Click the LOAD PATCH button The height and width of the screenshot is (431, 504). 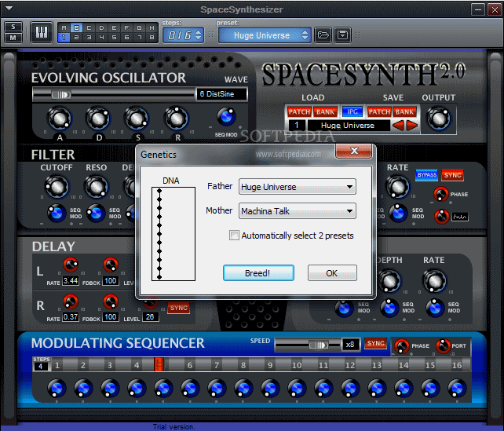(x=299, y=111)
